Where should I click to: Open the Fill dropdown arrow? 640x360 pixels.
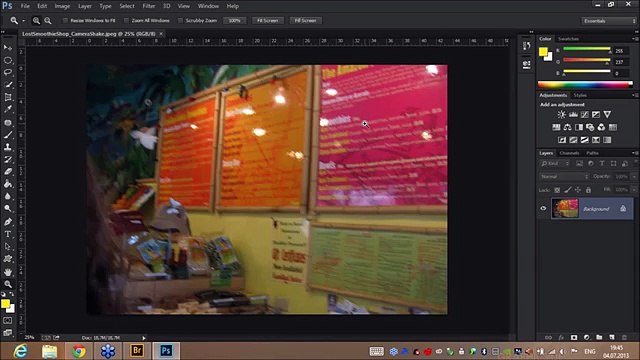(x=634, y=190)
